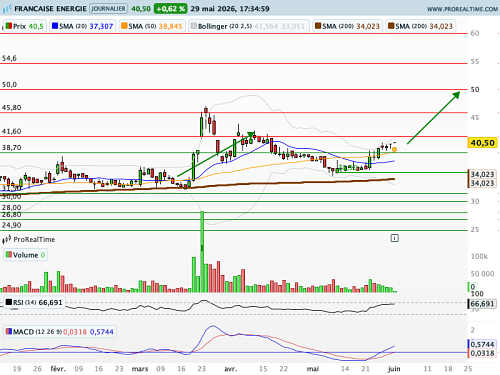Image resolution: width=500 pixels, height=375 pixels.
Task: Click the 0,5744 MACD value tag
Action: (x=482, y=344)
